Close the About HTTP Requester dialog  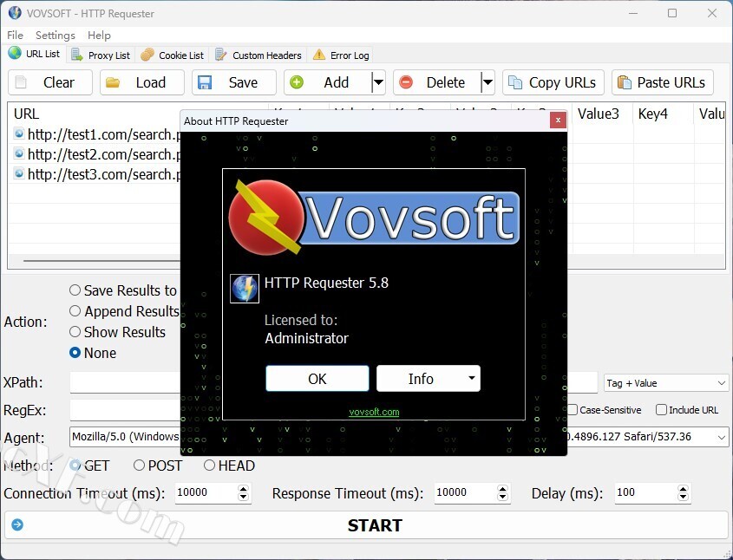pos(558,120)
